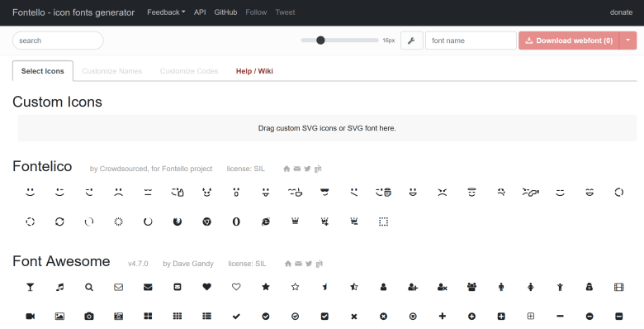Open Font Awesome git repository link
The height and width of the screenshot is (329, 644).
(320, 264)
